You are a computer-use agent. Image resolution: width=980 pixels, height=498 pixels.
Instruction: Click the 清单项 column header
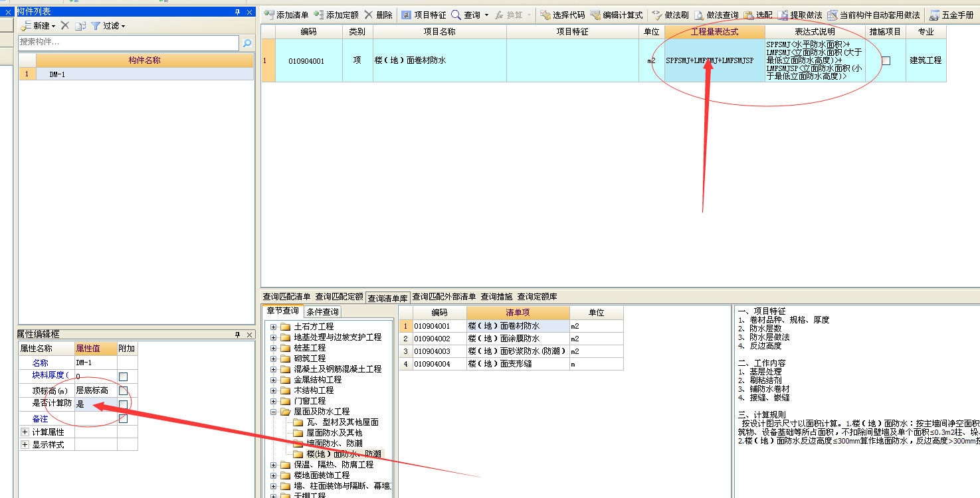(518, 313)
